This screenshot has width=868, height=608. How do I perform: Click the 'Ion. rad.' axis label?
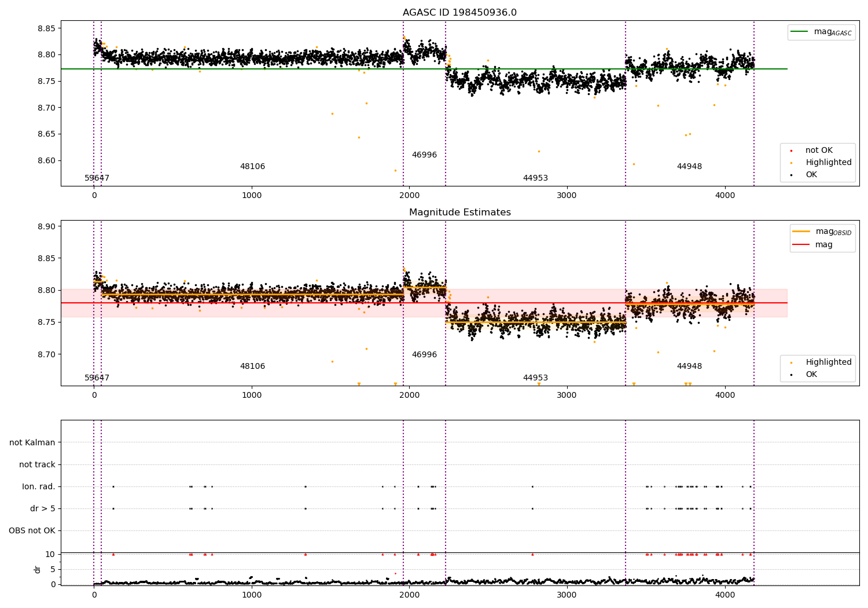coord(39,486)
